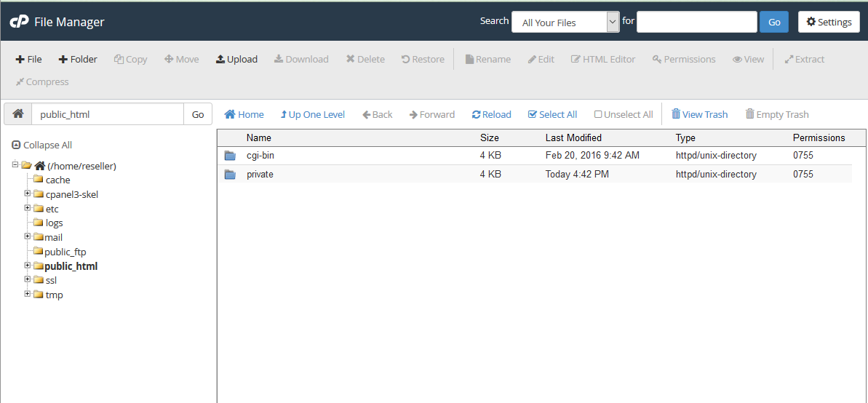Expand the cpanel3-skel tree folder

coord(28,194)
